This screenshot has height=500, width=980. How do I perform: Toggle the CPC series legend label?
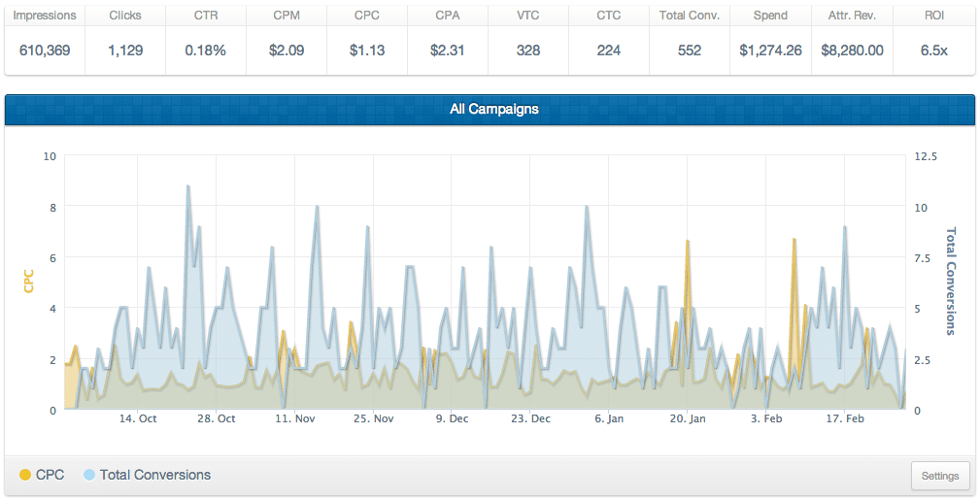(x=50, y=475)
